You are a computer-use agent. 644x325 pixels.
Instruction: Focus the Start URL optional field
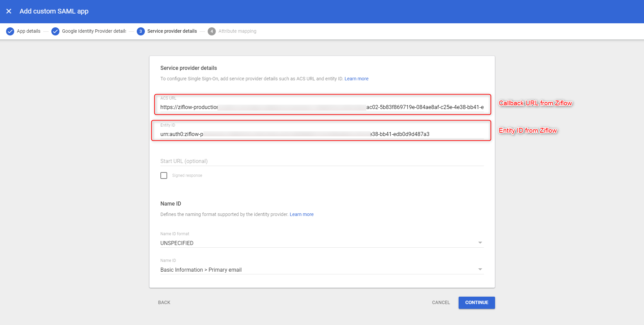[x=321, y=161]
